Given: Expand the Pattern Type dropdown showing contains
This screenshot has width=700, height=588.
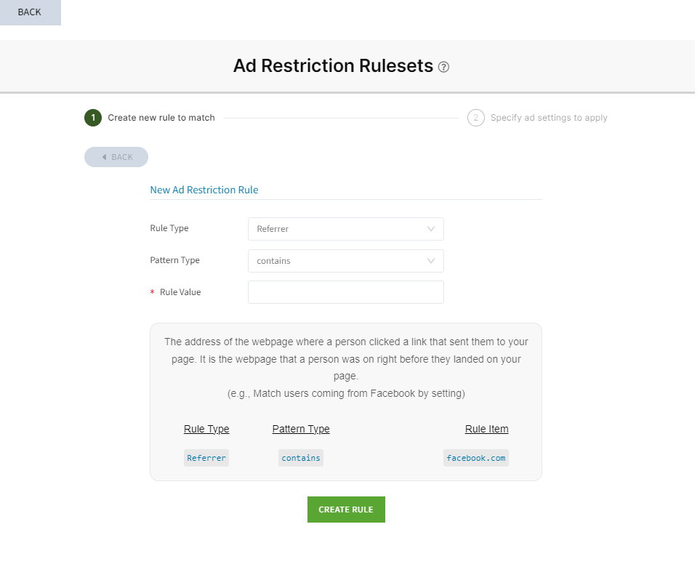Looking at the screenshot, I should pyautogui.click(x=345, y=261).
